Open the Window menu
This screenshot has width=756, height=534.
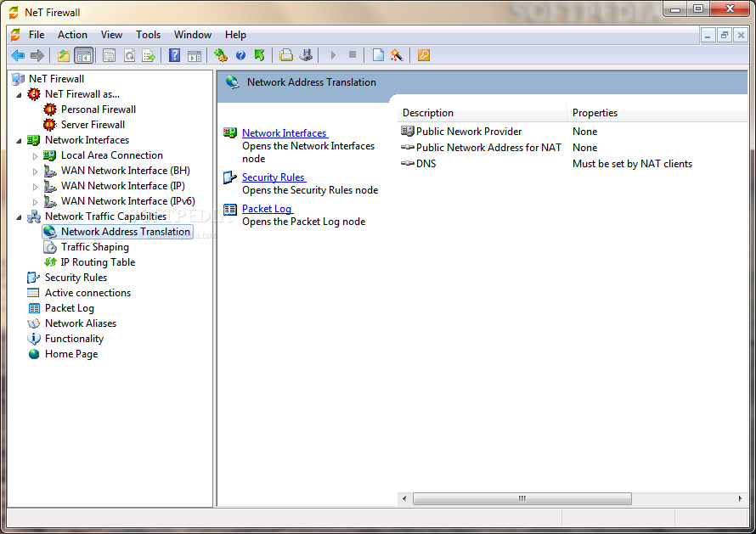[193, 35]
